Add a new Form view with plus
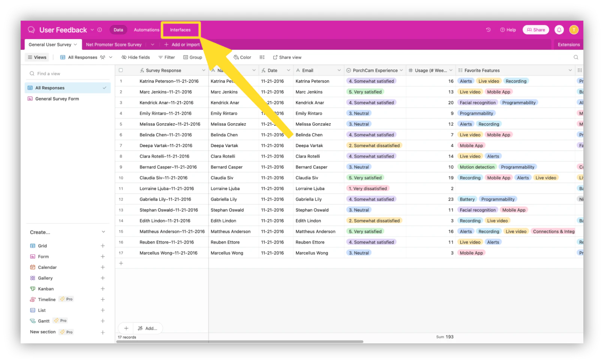604x364 pixels. [103, 257]
